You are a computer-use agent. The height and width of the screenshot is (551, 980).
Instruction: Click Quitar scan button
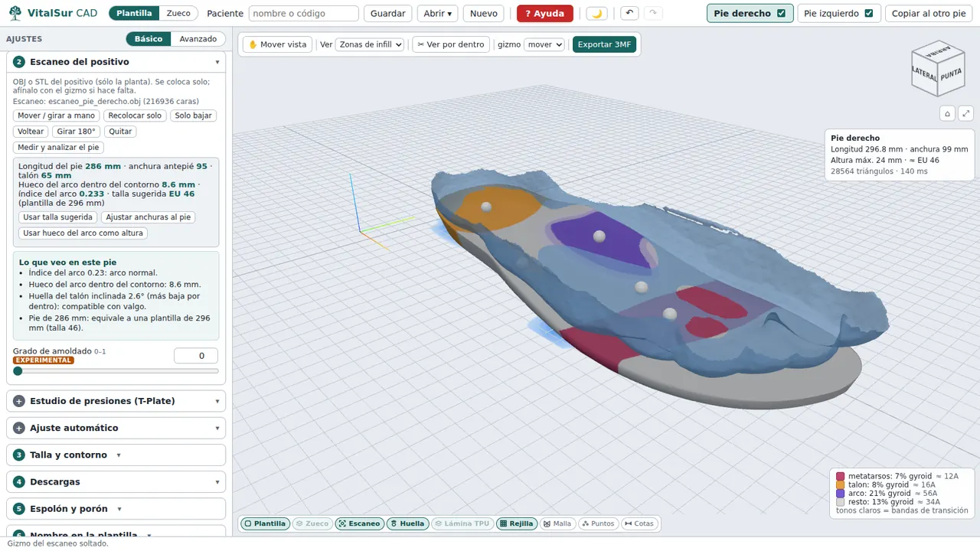coord(120,132)
